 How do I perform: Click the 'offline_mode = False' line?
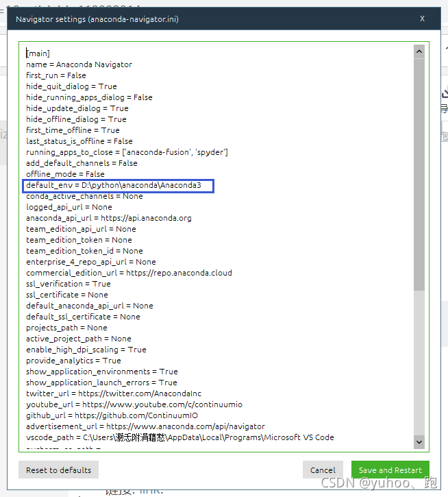pos(65,174)
